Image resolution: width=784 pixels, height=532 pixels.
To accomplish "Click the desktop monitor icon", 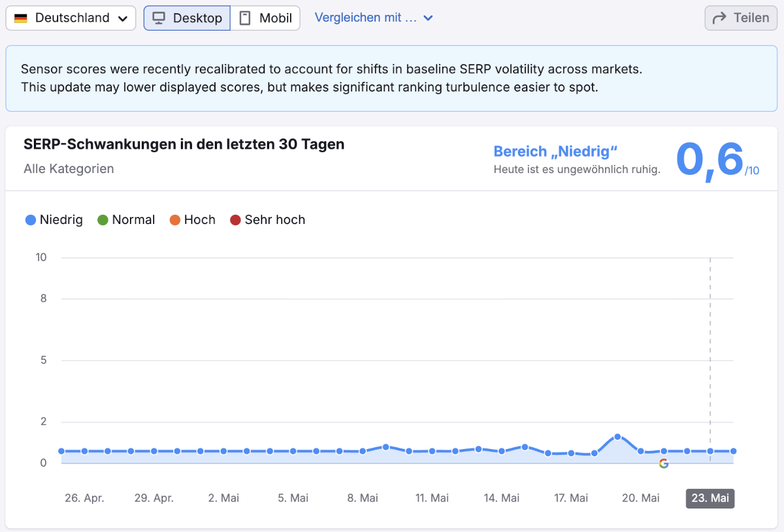I will click(x=159, y=18).
